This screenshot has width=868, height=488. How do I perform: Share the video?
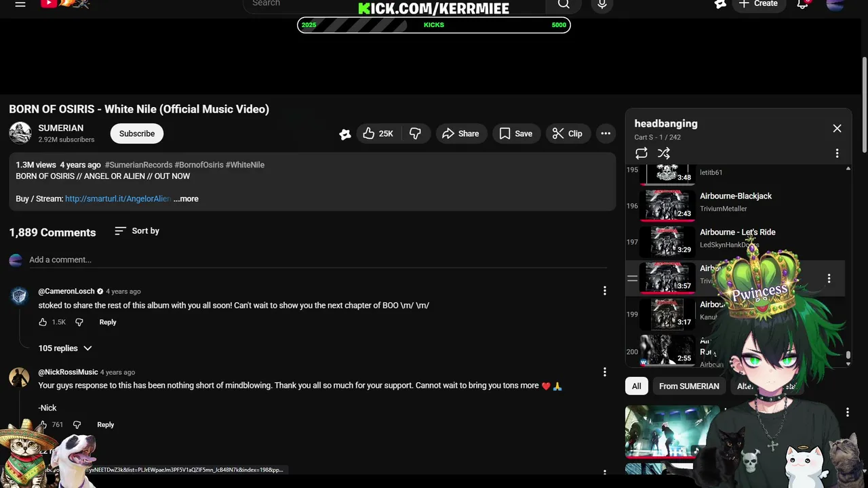click(x=461, y=134)
